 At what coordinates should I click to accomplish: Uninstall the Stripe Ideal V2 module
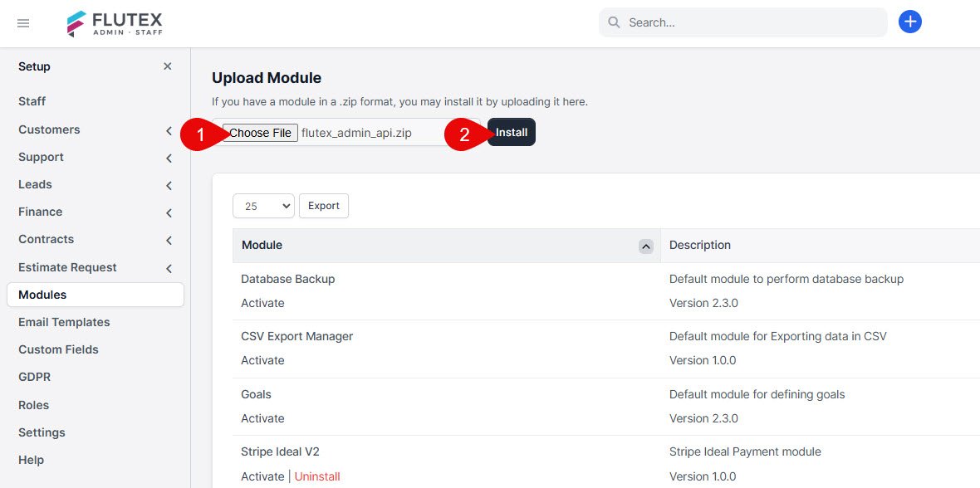(317, 476)
